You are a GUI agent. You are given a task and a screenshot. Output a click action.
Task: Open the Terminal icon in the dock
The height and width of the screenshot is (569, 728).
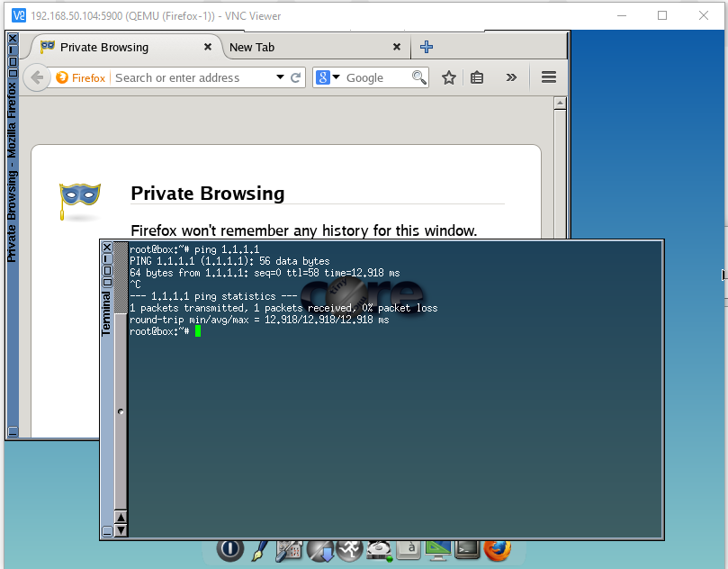(x=467, y=548)
